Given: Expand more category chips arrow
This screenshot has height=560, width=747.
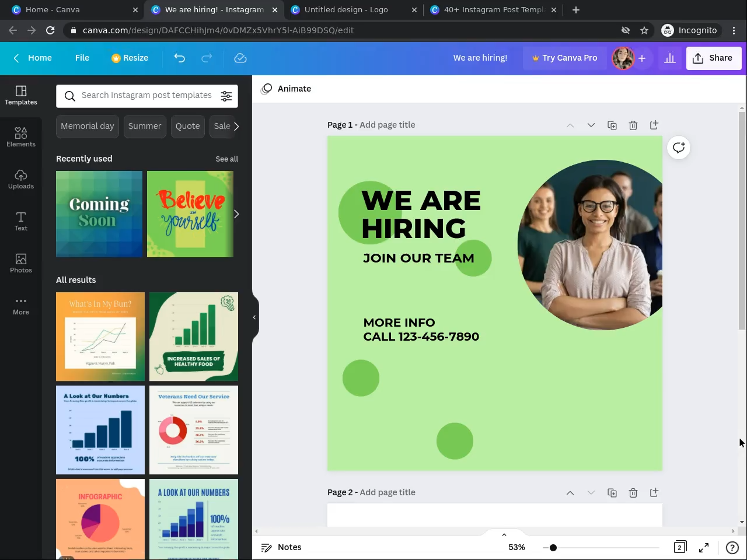Looking at the screenshot, I should (236, 126).
